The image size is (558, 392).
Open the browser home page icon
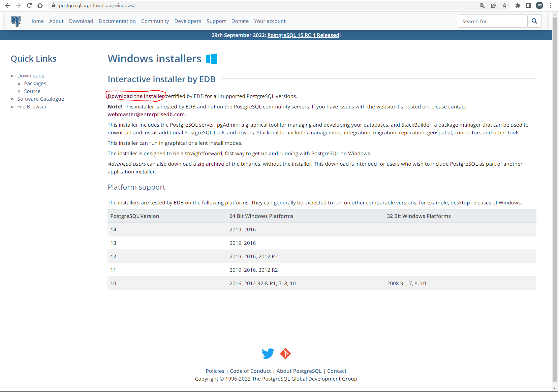coord(40,5)
